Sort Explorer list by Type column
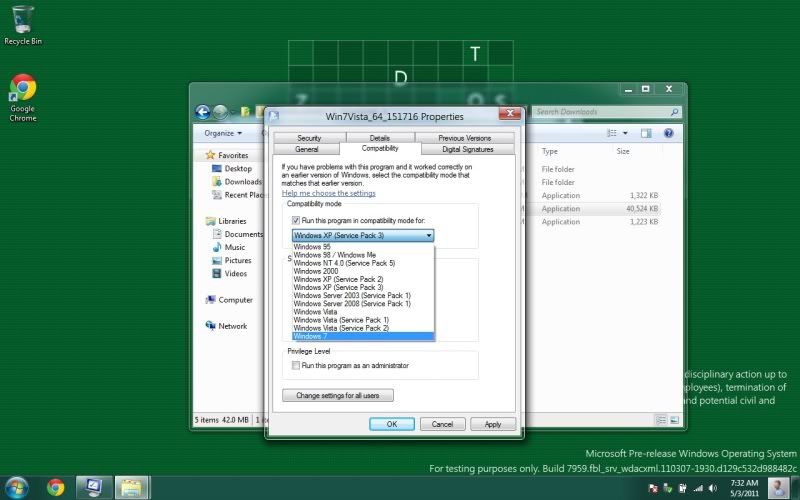 [x=550, y=152]
